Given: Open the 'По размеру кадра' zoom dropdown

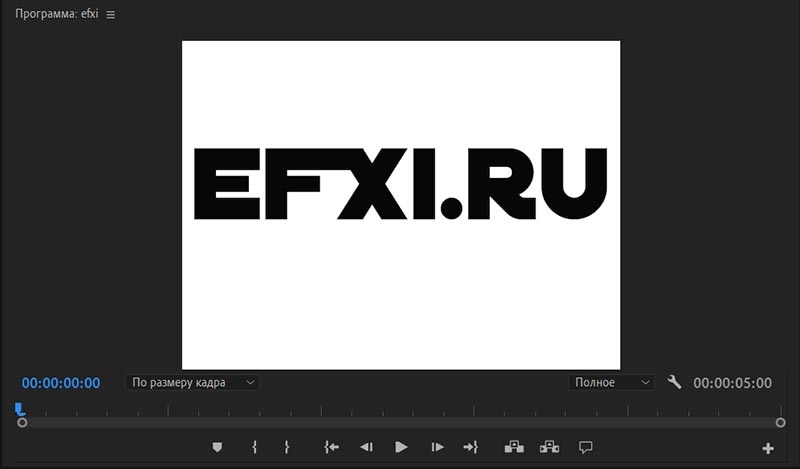Looking at the screenshot, I should (192, 383).
